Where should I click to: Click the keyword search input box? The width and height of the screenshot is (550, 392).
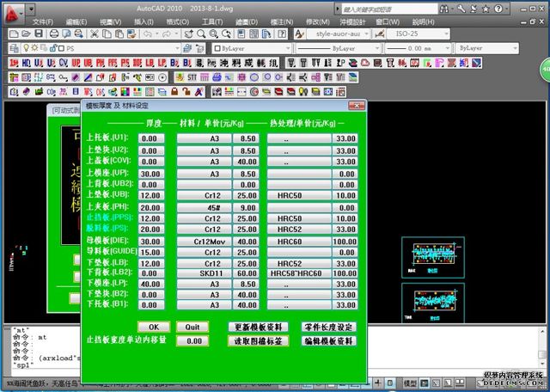389,9
